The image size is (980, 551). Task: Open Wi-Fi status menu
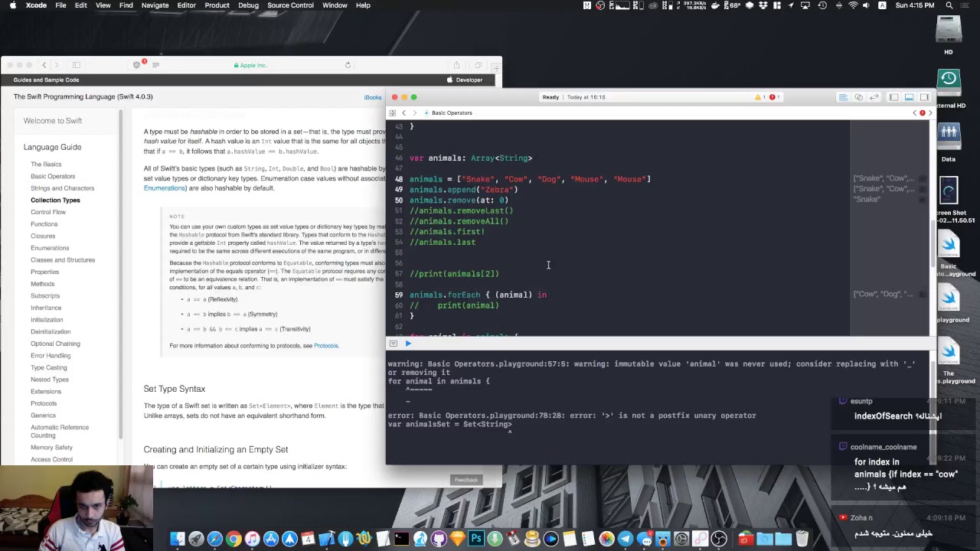tap(853, 5)
